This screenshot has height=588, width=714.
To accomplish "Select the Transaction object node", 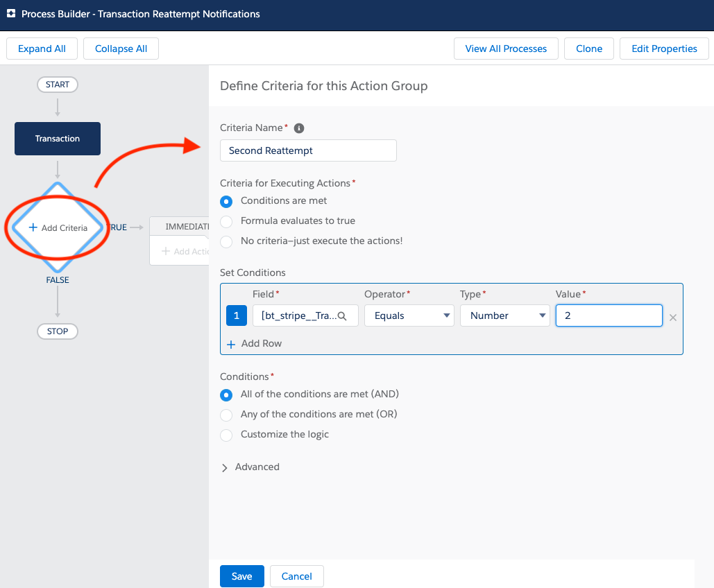I will pyautogui.click(x=58, y=139).
